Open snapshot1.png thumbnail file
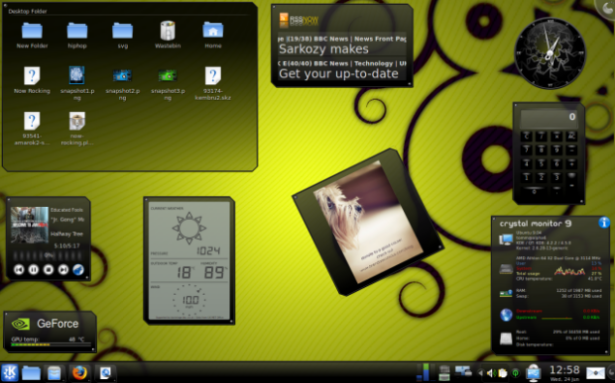 click(77, 75)
